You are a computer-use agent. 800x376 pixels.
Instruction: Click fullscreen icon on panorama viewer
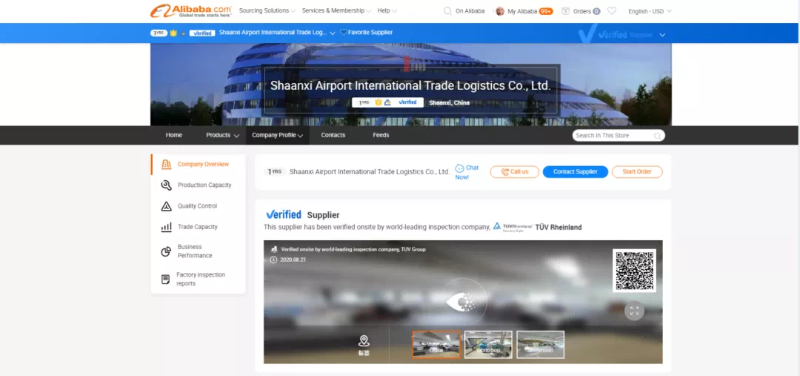[634, 311]
